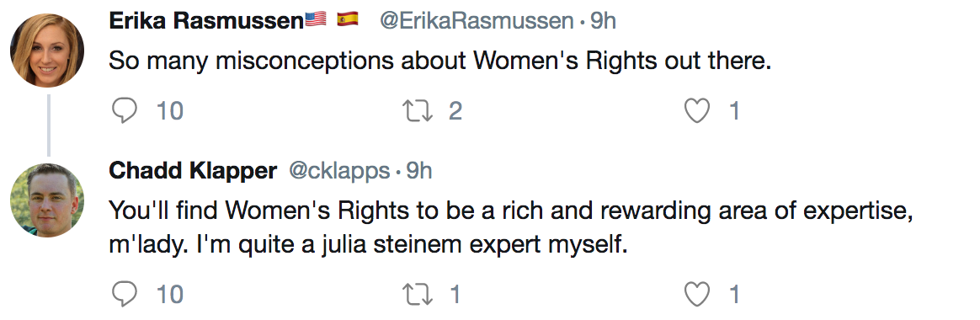980x320 pixels.
Task: Open Erika Rasmussen's profile picture
Action: [47, 50]
